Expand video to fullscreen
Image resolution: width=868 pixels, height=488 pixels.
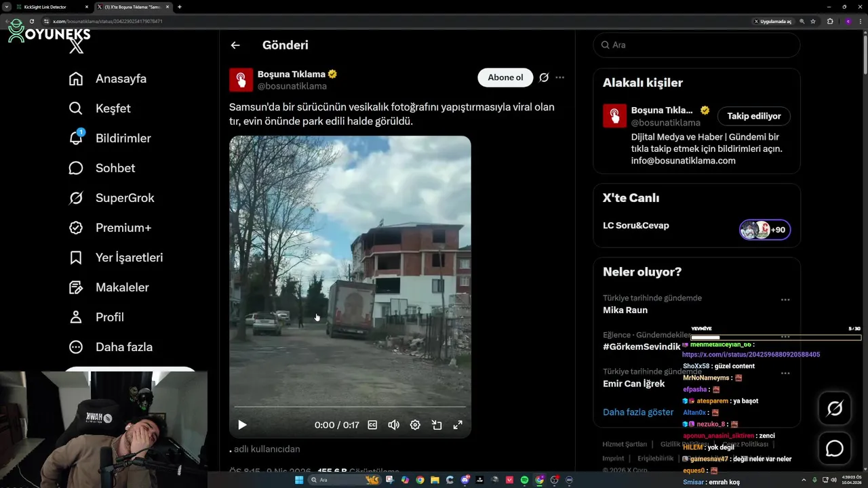[458, 425]
